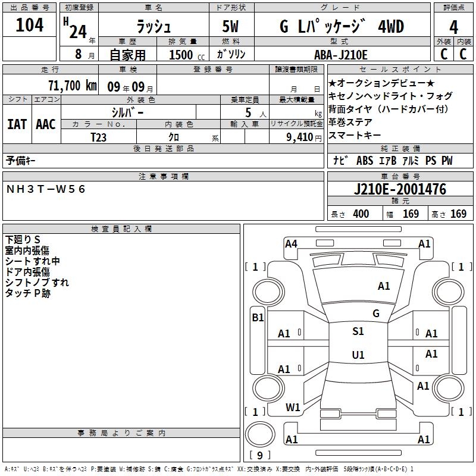Click the lot number 104
Image resolution: width=476 pixels, height=476 pixels.
(x=30, y=27)
